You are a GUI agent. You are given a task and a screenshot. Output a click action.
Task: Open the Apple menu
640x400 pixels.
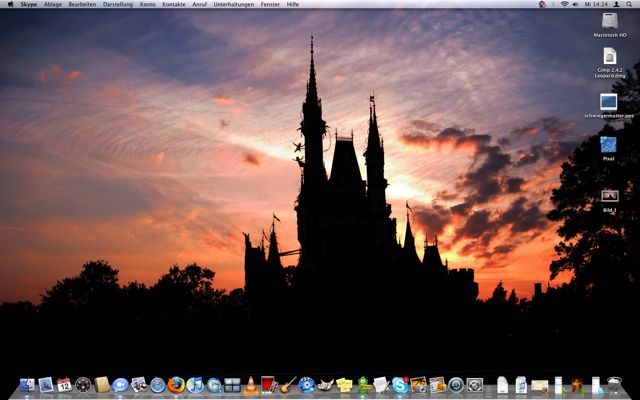[x=8, y=4]
